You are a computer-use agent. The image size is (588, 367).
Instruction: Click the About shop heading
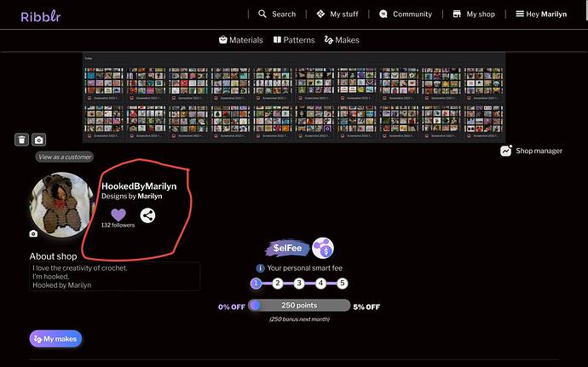(x=53, y=256)
